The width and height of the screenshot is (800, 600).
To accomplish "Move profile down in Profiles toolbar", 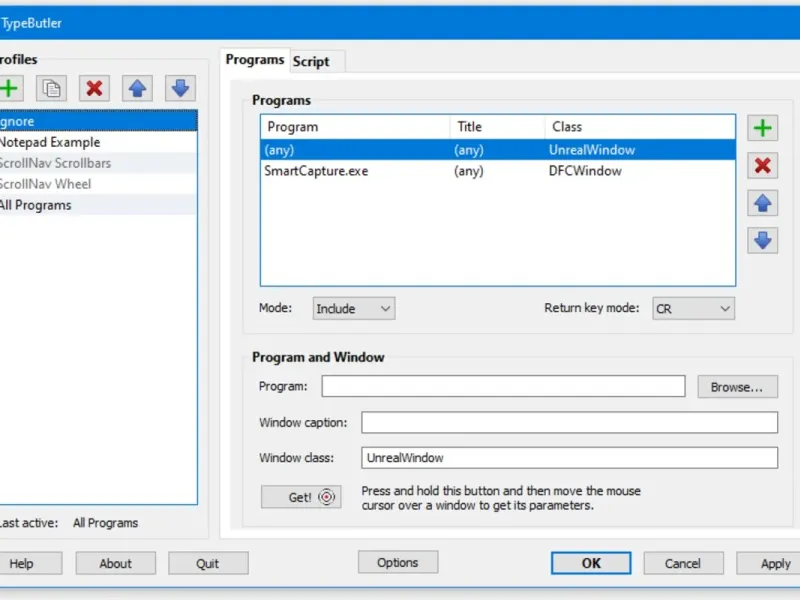I will click(180, 88).
